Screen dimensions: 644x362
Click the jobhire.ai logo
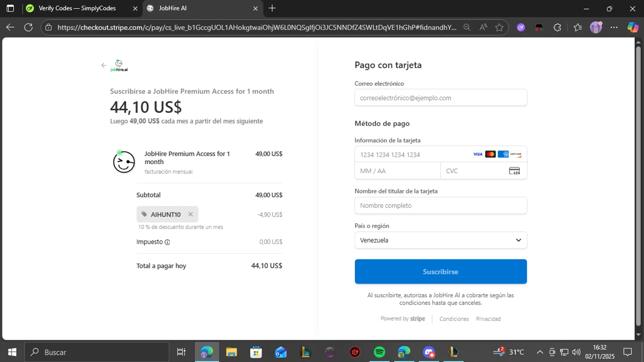[119, 66]
